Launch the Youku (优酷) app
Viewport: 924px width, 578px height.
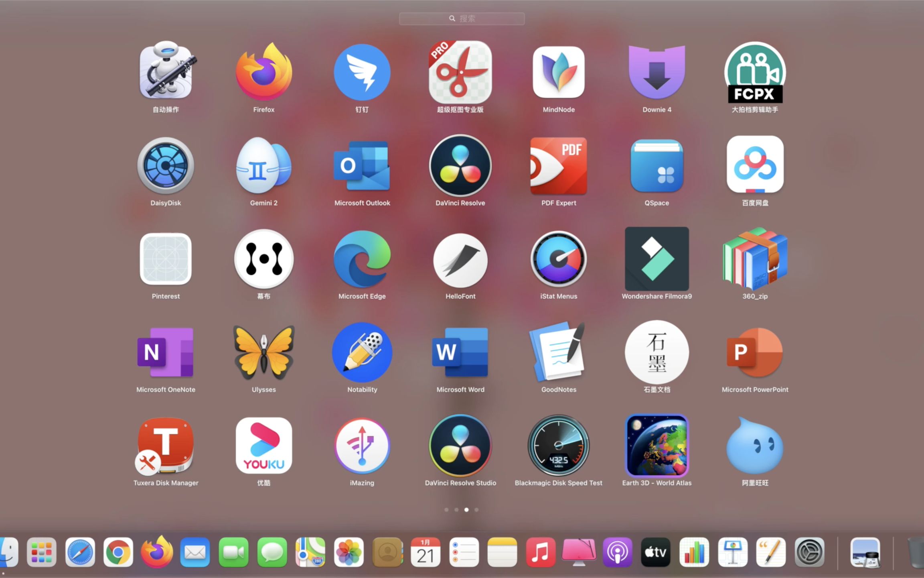pyautogui.click(x=264, y=446)
